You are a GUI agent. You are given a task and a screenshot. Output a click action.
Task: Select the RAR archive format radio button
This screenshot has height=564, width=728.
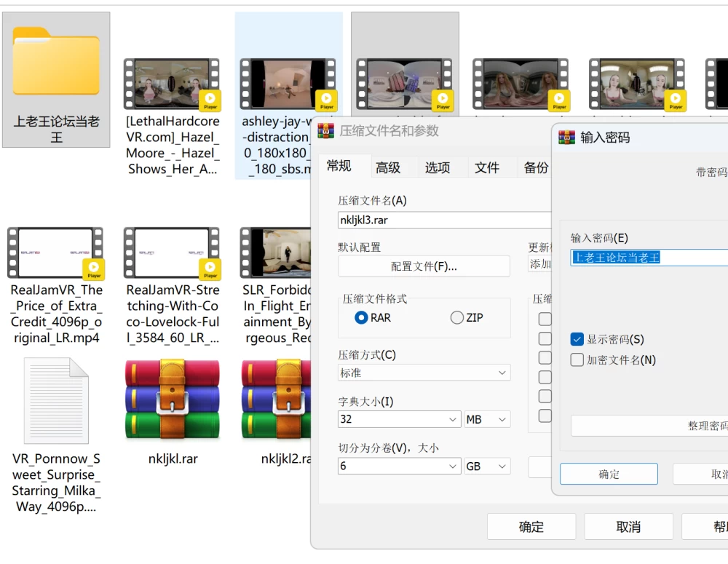click(361, 317)
